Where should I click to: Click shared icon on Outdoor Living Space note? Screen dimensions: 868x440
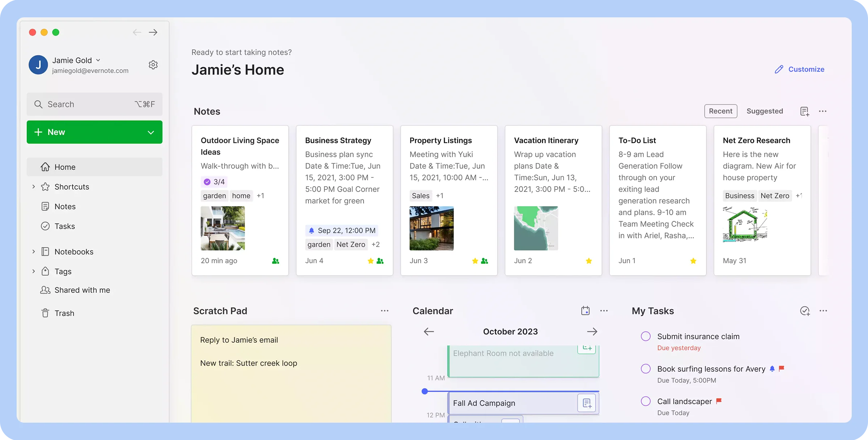tap(276, 261)
